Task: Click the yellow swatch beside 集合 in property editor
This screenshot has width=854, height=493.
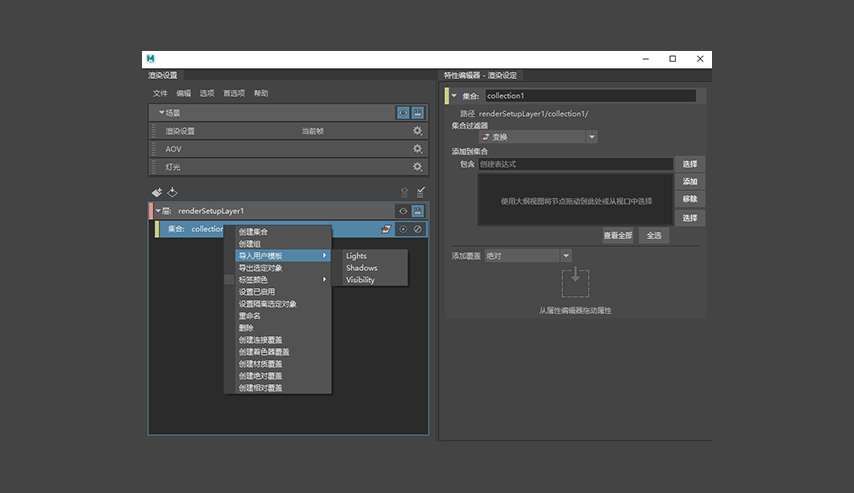Action: pos(447,96)
